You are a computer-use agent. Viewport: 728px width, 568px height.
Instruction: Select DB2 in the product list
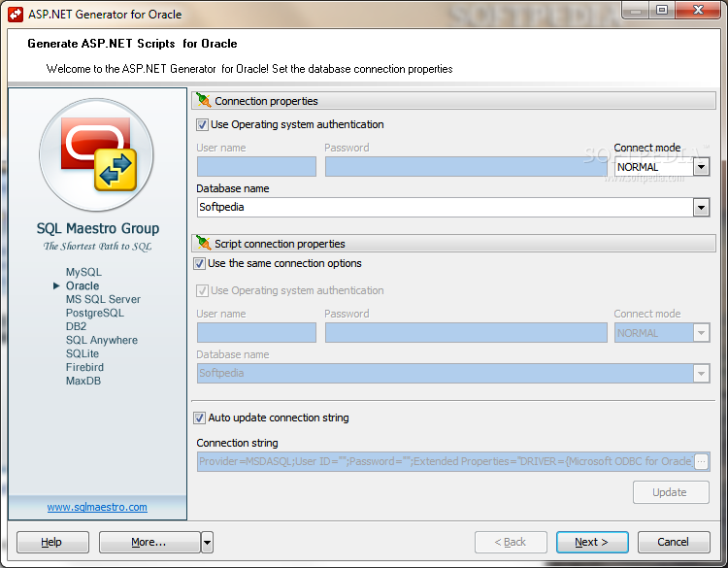point(76,326)
